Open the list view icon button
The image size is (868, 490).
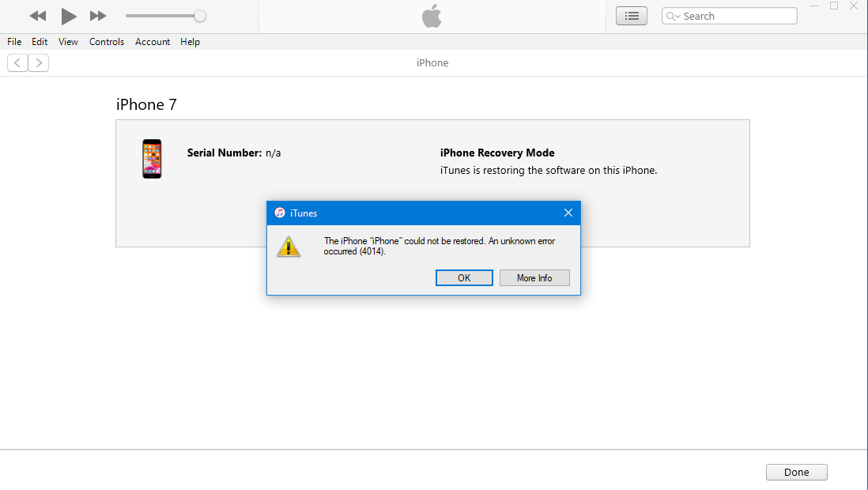pos(631,16)
